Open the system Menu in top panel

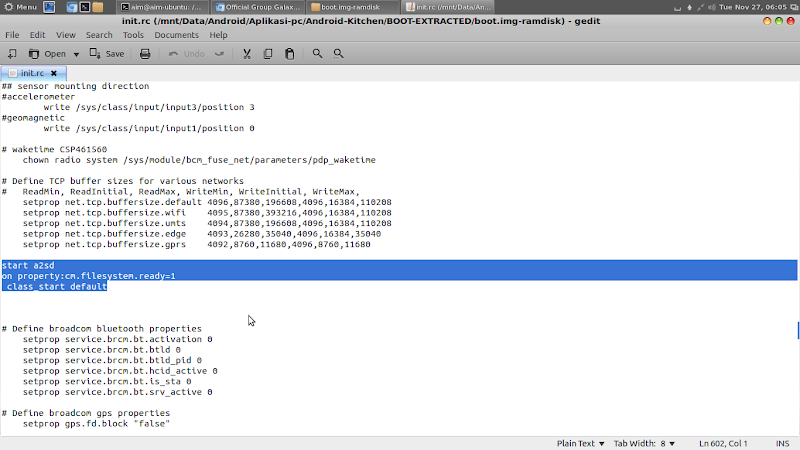pos(20,7)
